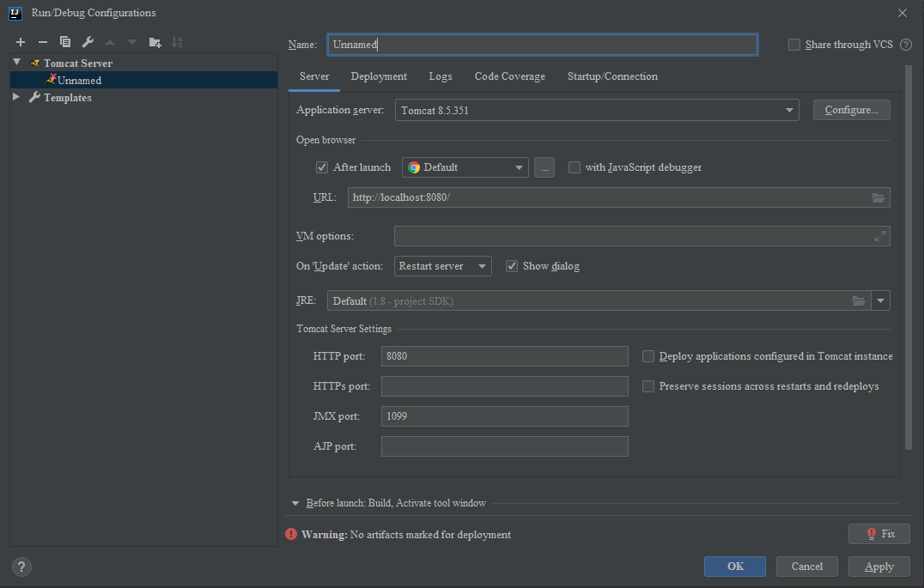Click the vertical scrollbar of the settings panel
924x588 pixels.
[908, 259]
